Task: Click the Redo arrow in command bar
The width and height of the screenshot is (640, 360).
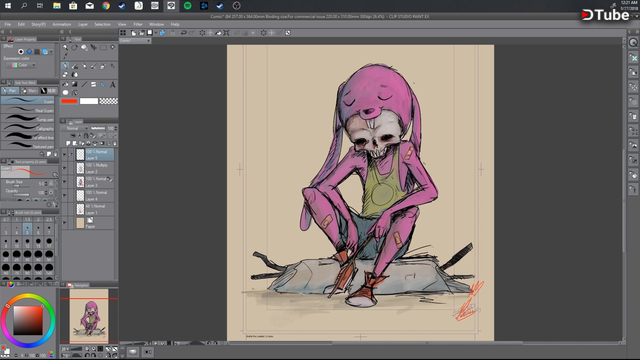Action: [191, 33]
